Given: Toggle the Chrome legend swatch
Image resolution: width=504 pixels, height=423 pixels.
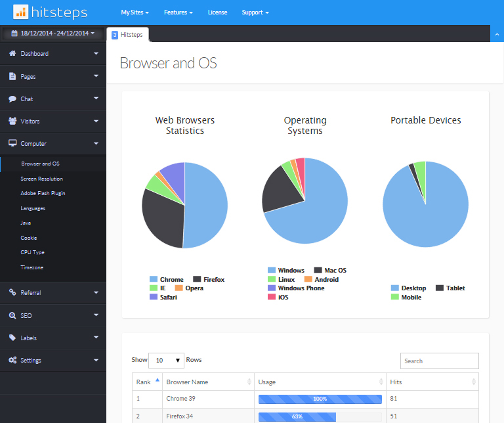Looking at the screenshot, I should point(154,279).
